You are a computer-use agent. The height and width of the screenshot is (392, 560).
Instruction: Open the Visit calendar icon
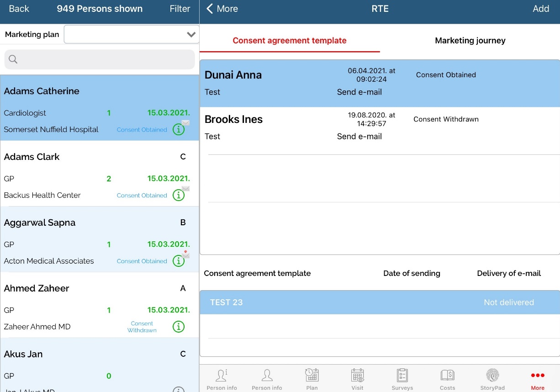click(357, 376)
